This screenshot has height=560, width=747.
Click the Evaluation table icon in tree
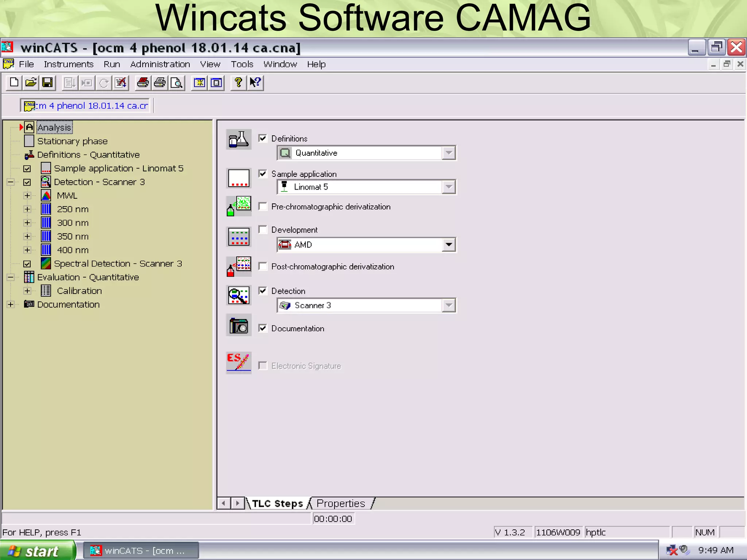(x=29, y=277)
